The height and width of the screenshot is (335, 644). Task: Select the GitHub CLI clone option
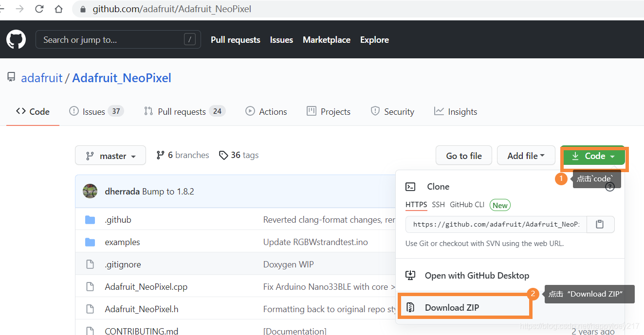pyautogui.click(x=467, y=205)
